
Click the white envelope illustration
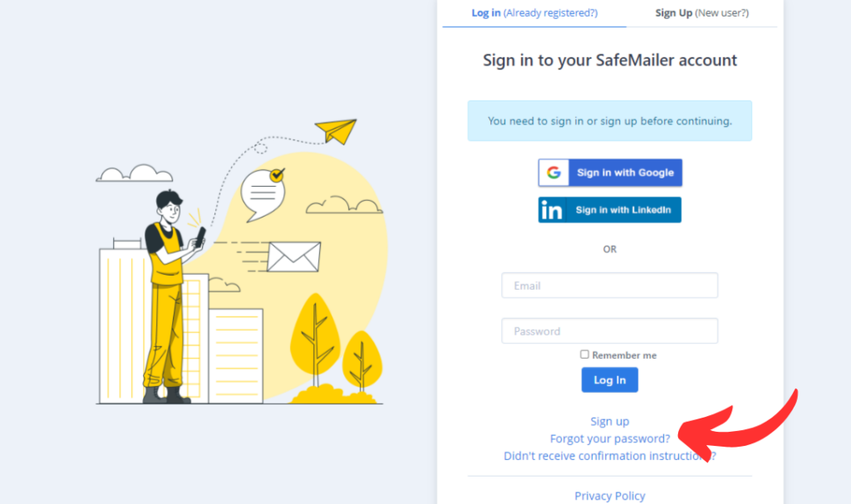[x=293, y=257]
